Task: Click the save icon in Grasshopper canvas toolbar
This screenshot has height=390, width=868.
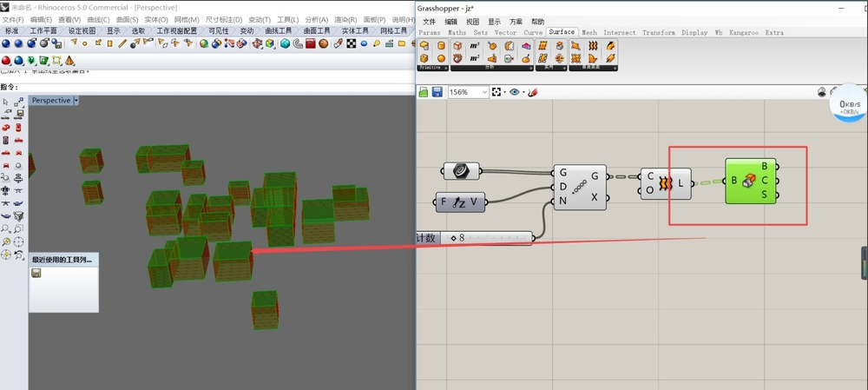Action: (437, 92)
